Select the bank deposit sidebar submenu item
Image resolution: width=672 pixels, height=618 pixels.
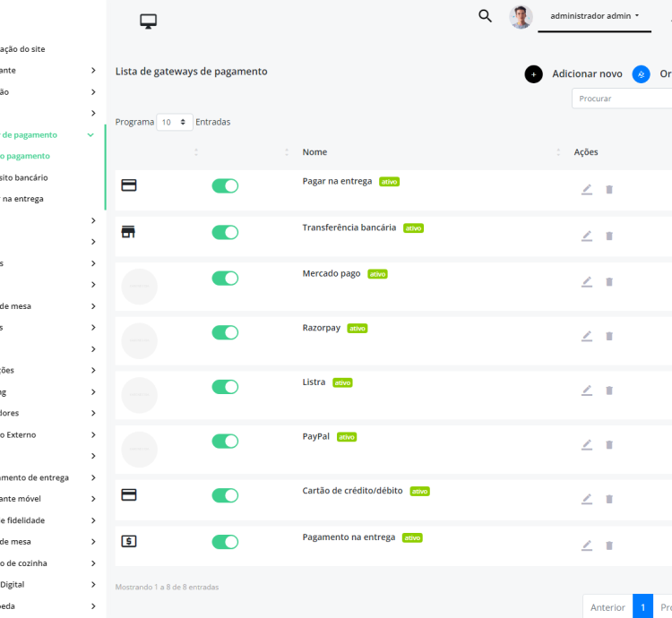[25, 177]
